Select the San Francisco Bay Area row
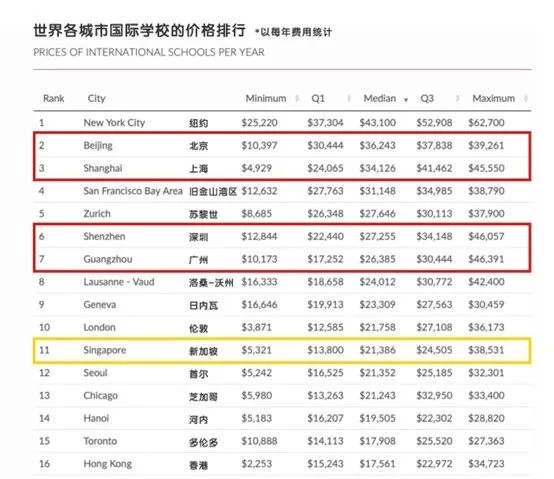The height and width of the screenshot is (479, 554). coord(282,191)
